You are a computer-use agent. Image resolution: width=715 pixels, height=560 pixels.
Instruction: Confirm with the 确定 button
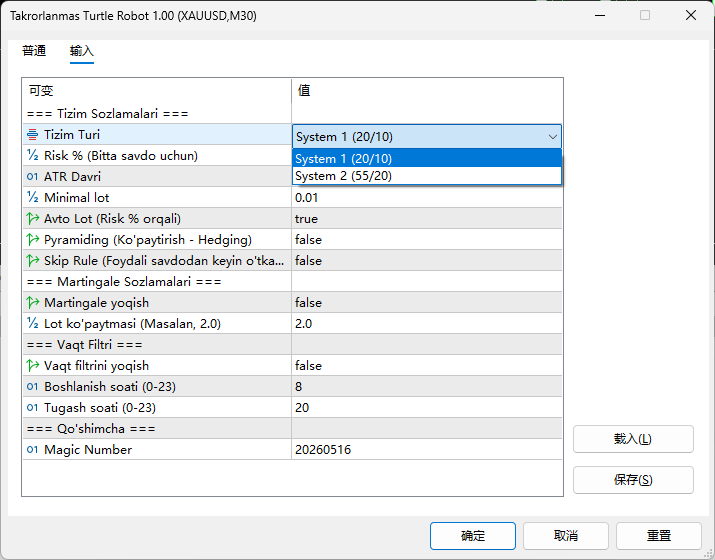(473, 536)
